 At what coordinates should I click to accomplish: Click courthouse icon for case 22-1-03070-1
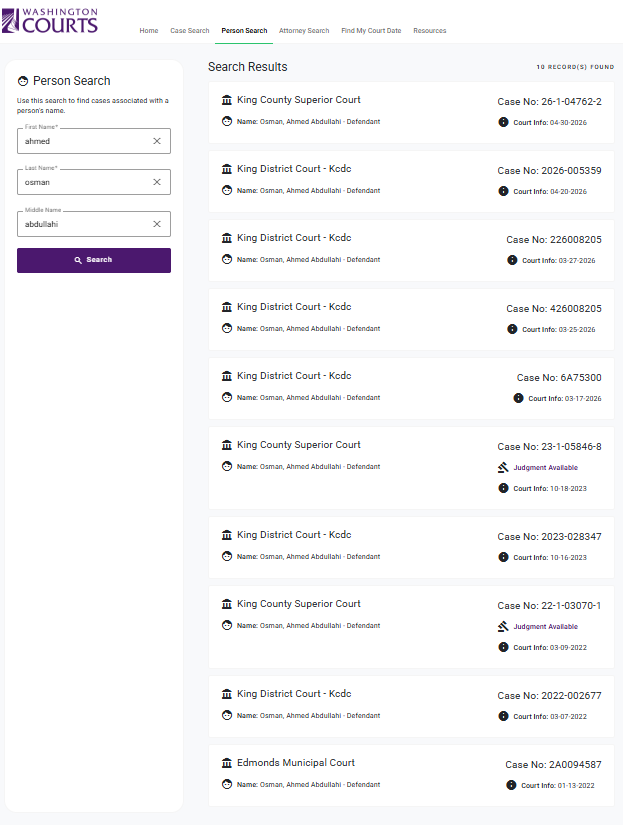(227, 604)
